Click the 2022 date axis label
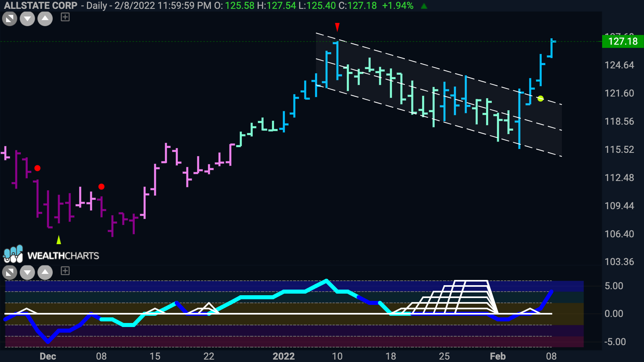Screen dimensions: 644x362 coord(284,356)
